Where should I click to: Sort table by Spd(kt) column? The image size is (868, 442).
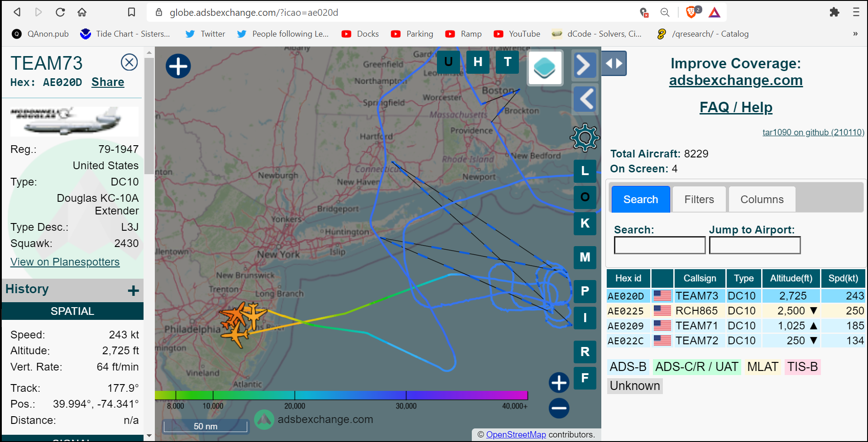pyautogui.click(x=843, y=278)
